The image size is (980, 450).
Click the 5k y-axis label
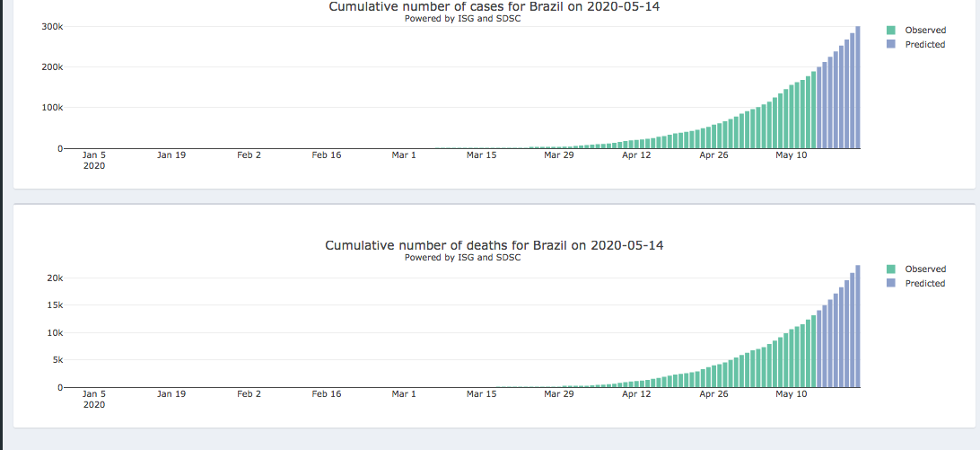tap(57, 360)
